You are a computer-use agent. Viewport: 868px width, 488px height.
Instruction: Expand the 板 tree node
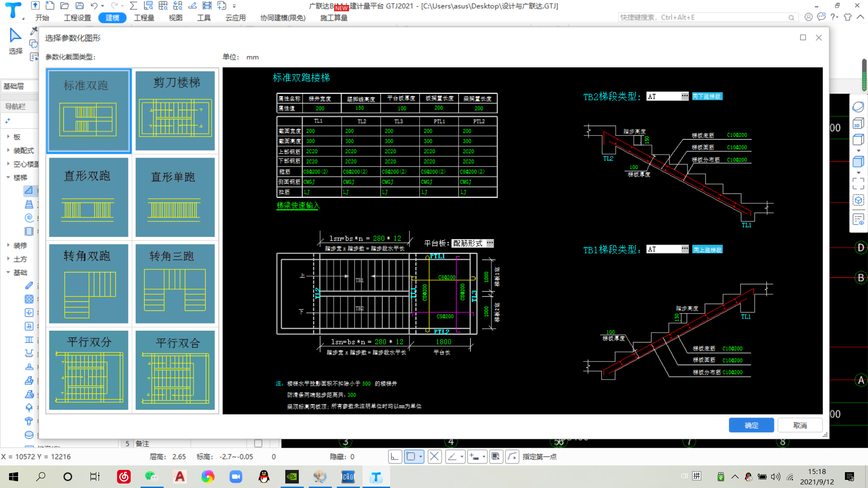8,136
